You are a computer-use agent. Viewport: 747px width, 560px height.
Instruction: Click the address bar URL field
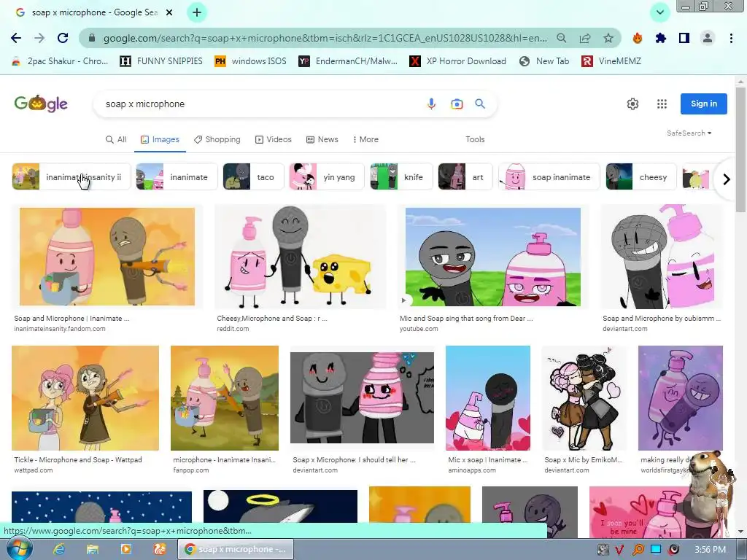325,38
